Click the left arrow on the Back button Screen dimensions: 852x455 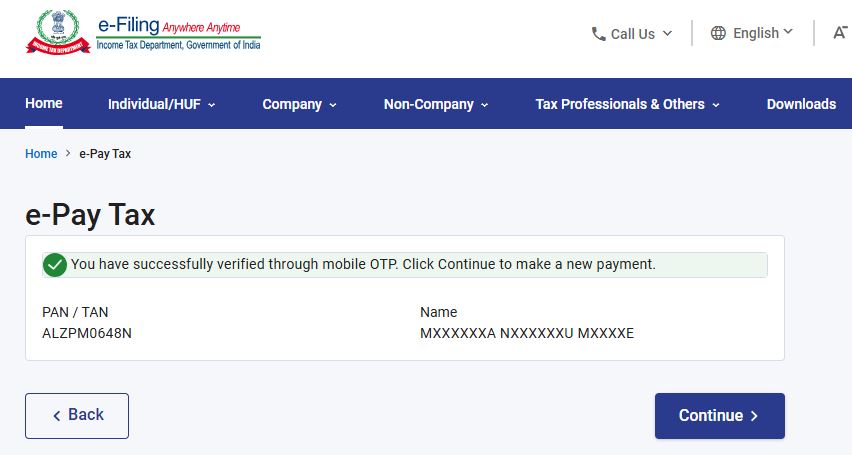[57, 416]
